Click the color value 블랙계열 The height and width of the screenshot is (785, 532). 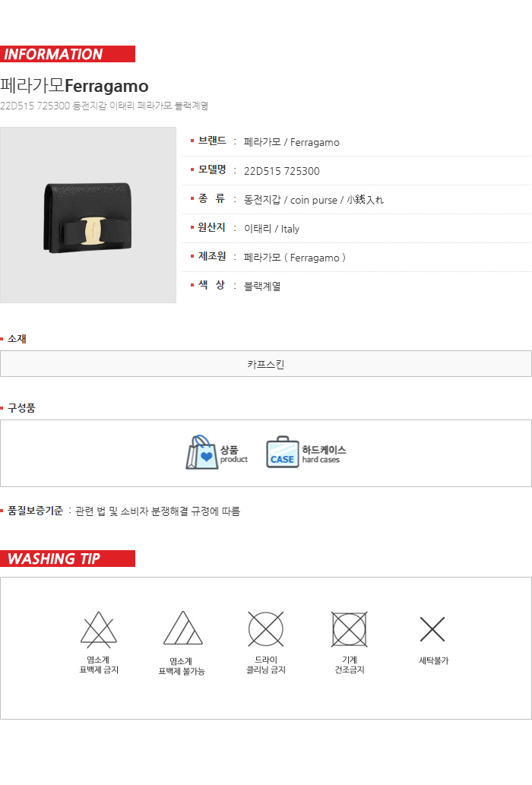262,286
